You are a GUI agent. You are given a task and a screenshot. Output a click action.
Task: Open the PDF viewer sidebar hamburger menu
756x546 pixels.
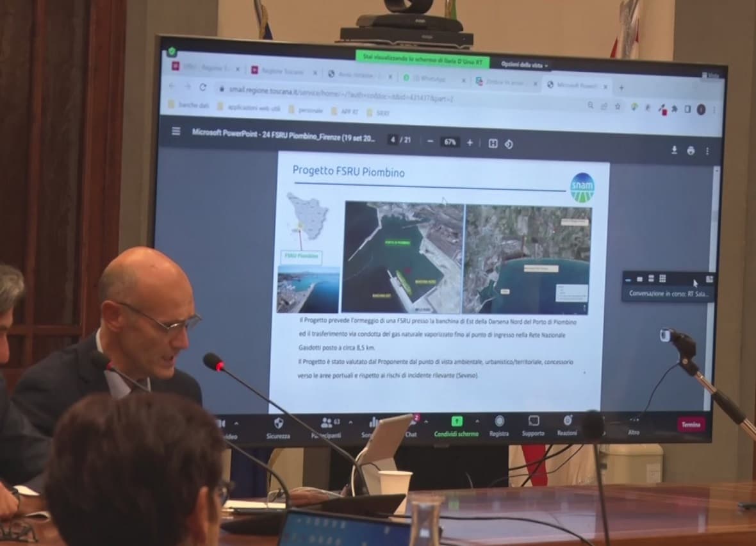pyautogui.click(x=176, y=131)
